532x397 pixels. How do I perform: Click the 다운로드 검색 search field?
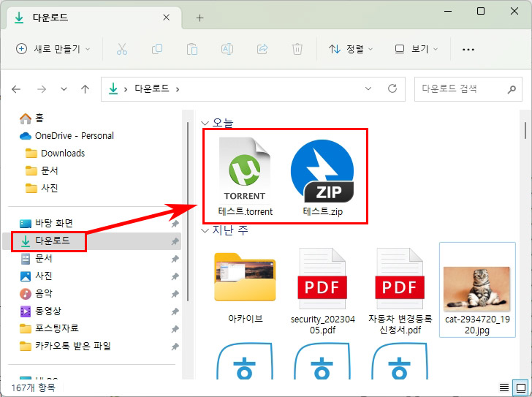[468, 89]
